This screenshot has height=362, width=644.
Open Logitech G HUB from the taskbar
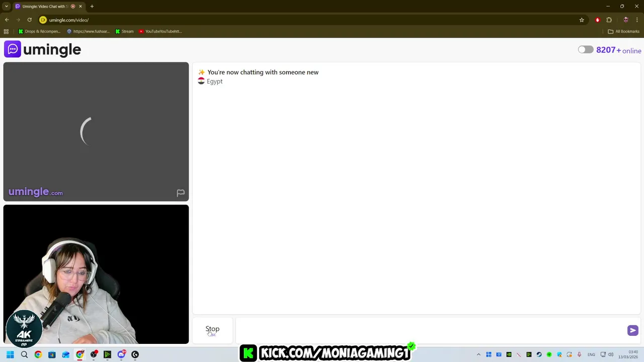pyautogui.click(x=135, y=354)
